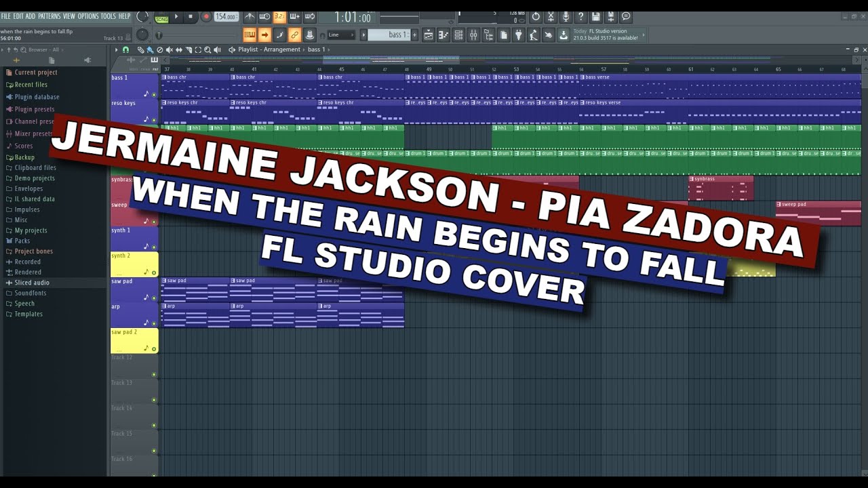Image resolution: width=868 pixels, height=488 pixels.
Task: Click the microphone one-click recording icon
Action: pos(566,16)
